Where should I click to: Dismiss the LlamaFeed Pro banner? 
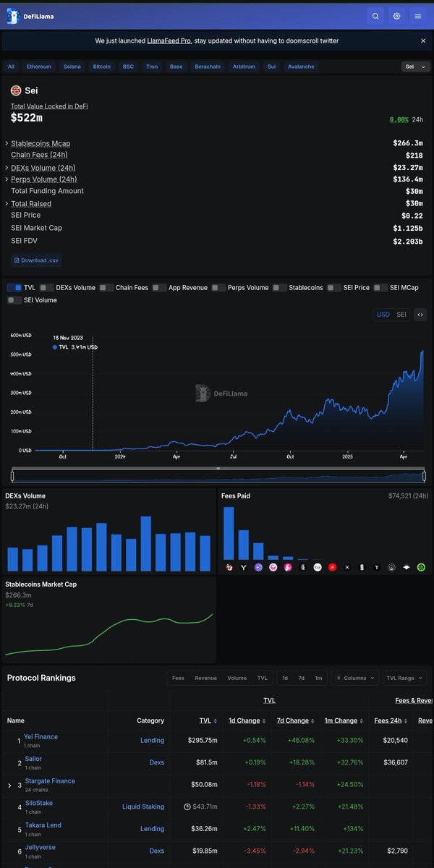click(423, 41)
